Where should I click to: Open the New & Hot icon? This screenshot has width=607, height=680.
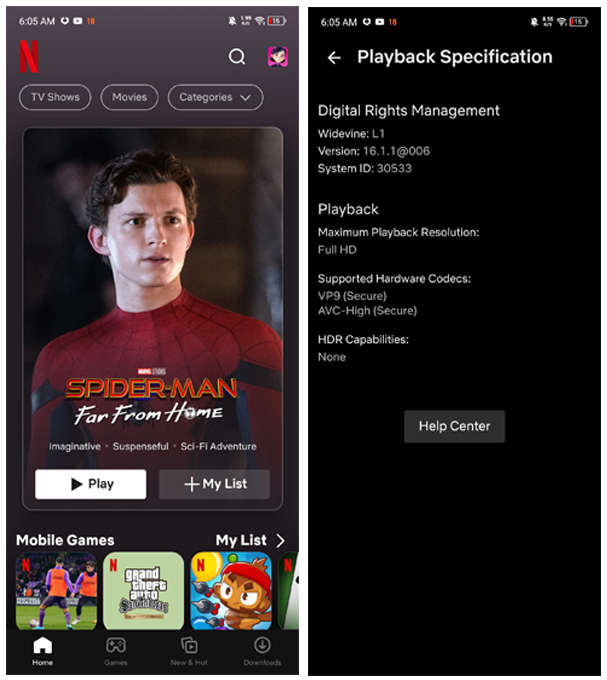[x=189, y=645]
